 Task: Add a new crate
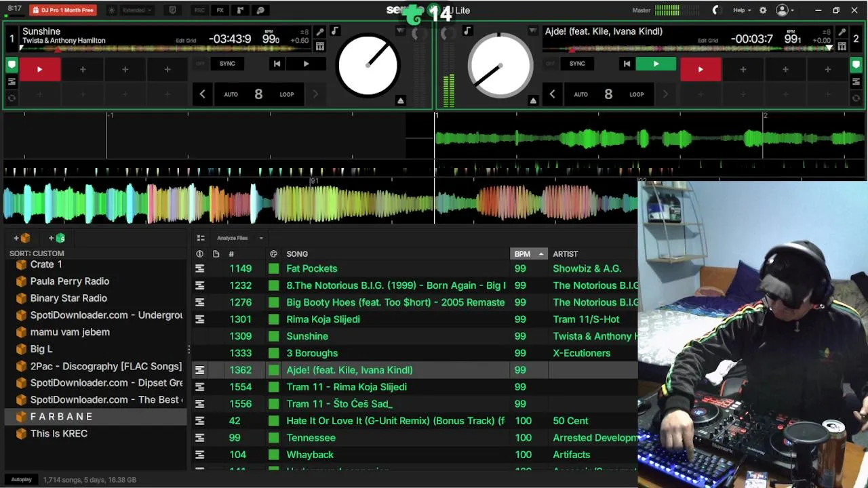click(x=22, y=238)
